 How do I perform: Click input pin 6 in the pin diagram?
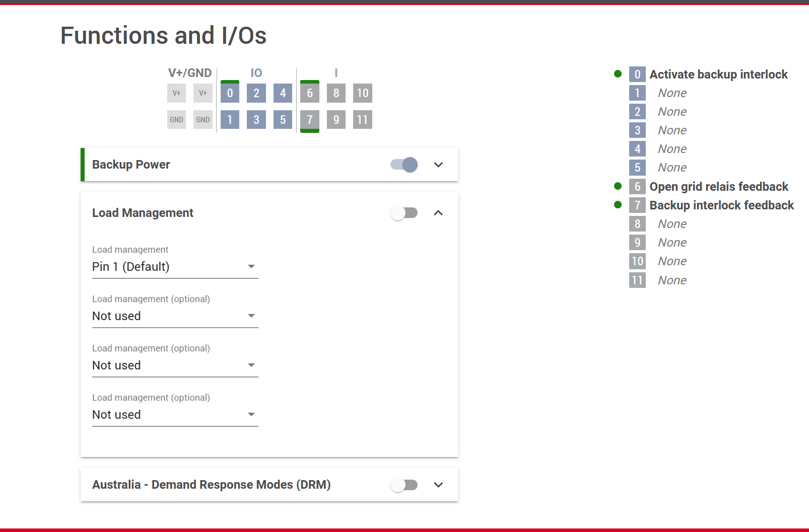click(x=310, y=93)
